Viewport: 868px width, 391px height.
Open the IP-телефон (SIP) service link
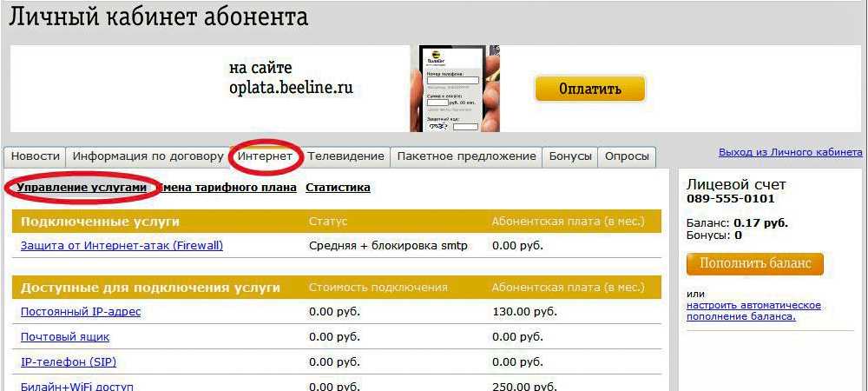(x=69, y=361)
